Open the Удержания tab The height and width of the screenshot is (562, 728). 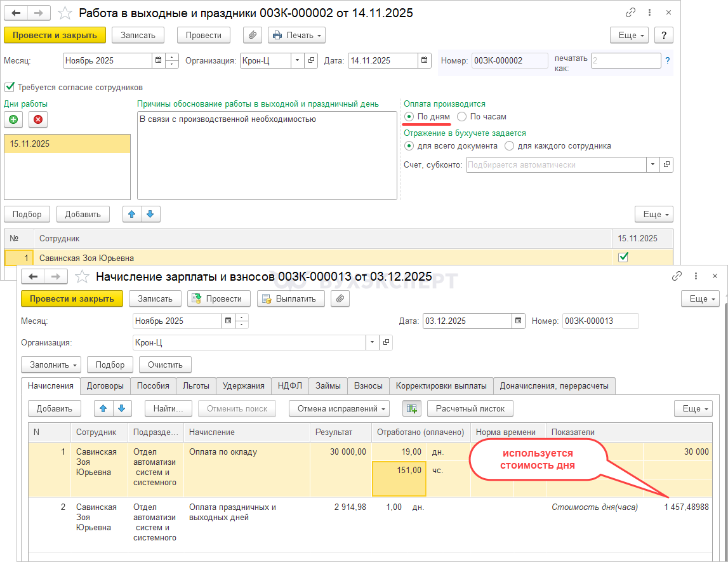click(243, 385)
